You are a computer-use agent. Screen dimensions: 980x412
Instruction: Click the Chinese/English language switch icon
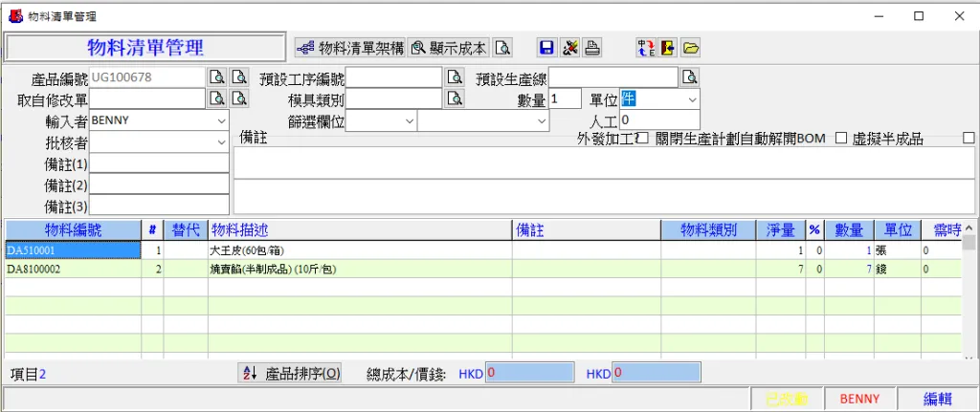tap(646, 48)
